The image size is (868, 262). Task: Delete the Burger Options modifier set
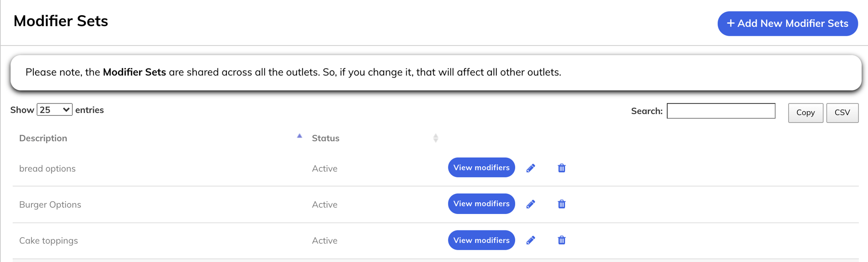(561, 204)
